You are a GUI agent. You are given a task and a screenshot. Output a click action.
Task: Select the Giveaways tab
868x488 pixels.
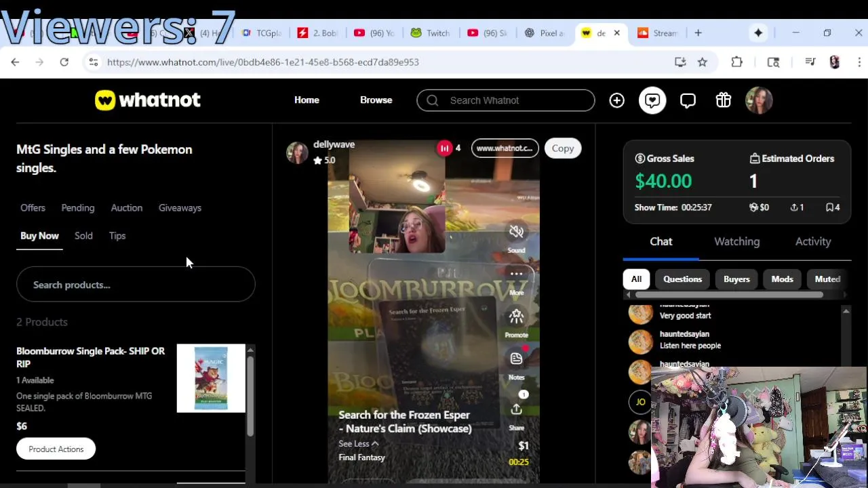[x=180, y=208]
